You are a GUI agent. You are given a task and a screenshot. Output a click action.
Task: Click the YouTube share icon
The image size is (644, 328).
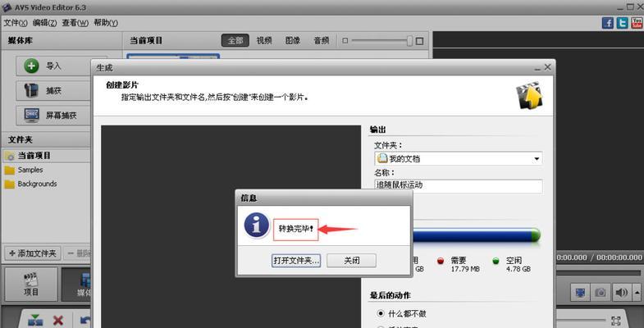(637, 23)
